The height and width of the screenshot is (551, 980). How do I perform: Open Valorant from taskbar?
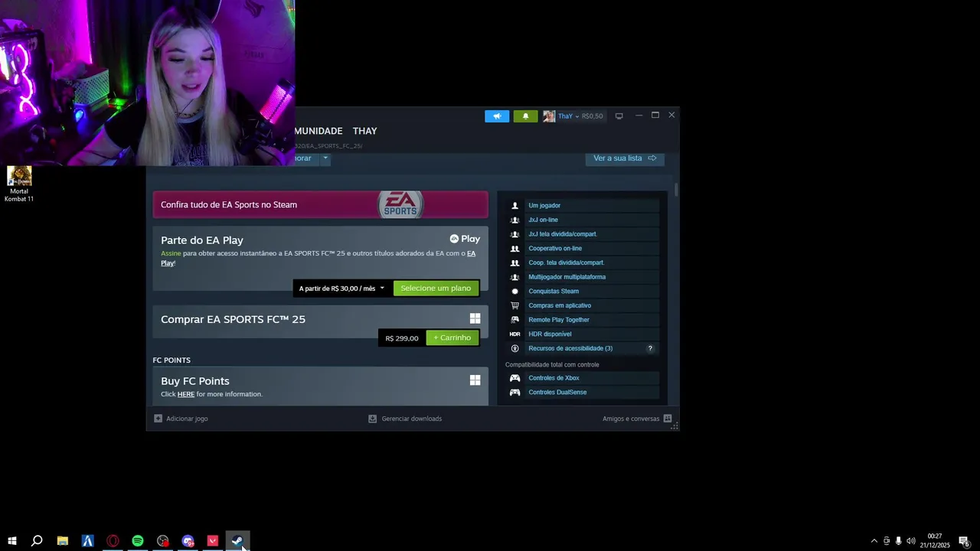(213, 541)
